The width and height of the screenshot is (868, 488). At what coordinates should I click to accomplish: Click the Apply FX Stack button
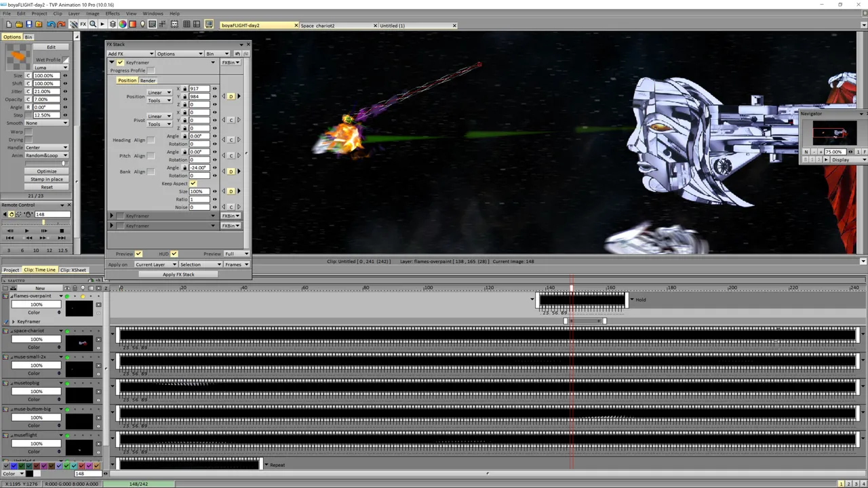click(x=179, y=274)
